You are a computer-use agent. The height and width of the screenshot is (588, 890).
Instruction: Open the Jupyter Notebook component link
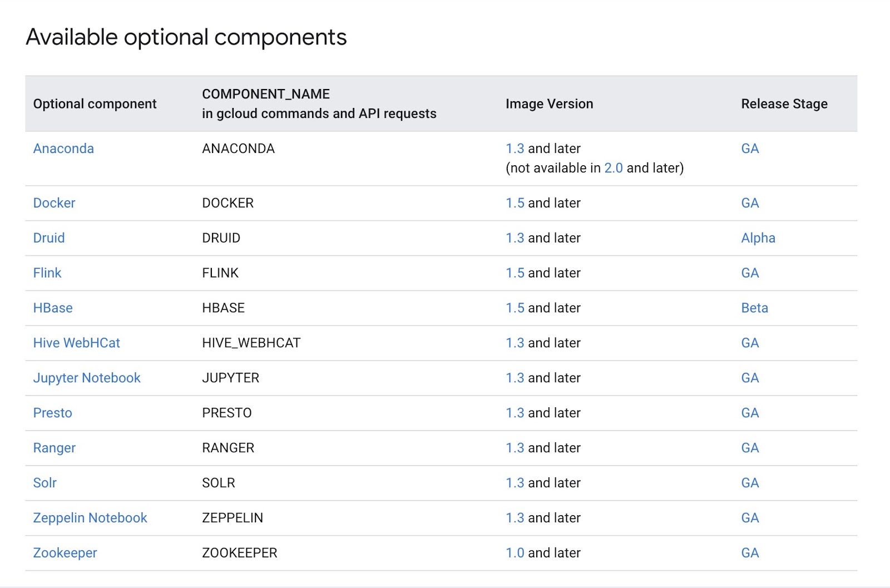87,378
